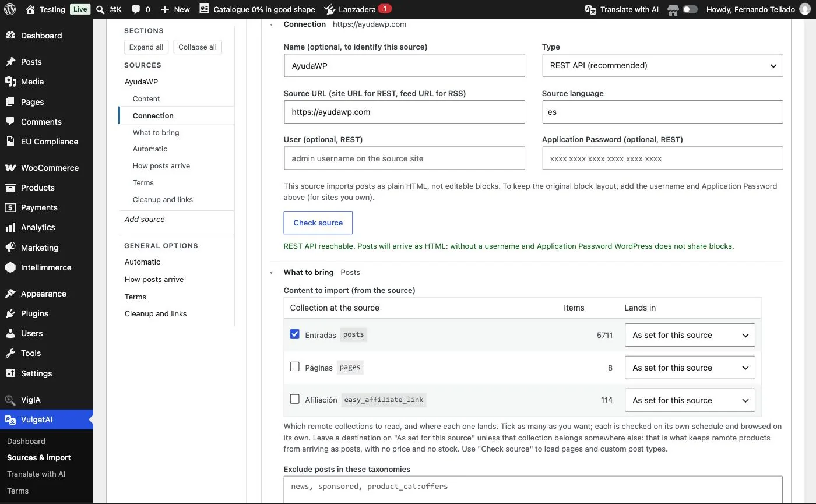Click the Application Password field

tap(663, 158)
